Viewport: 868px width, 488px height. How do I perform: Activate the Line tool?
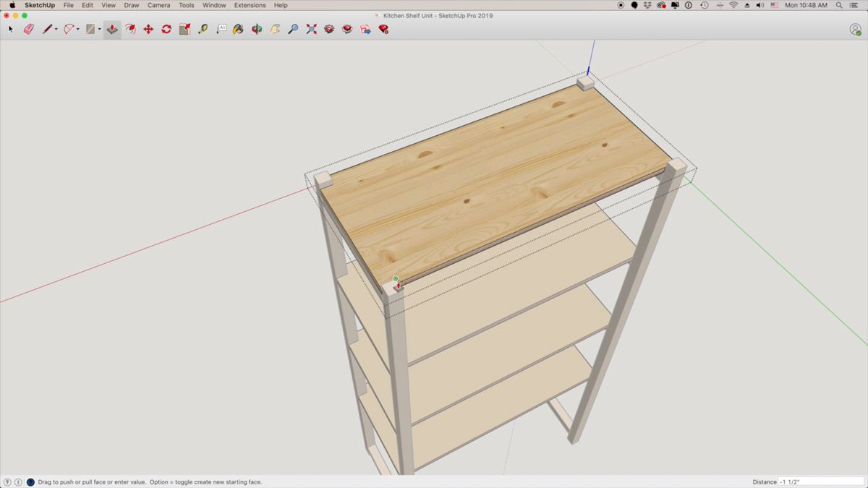(46, 29)
